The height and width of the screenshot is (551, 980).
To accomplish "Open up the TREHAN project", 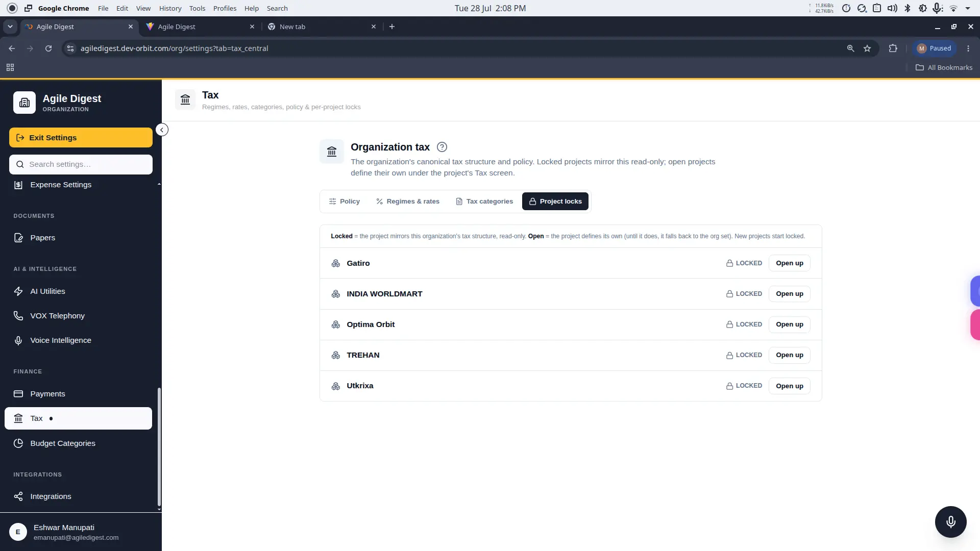I will coord(790,355).
